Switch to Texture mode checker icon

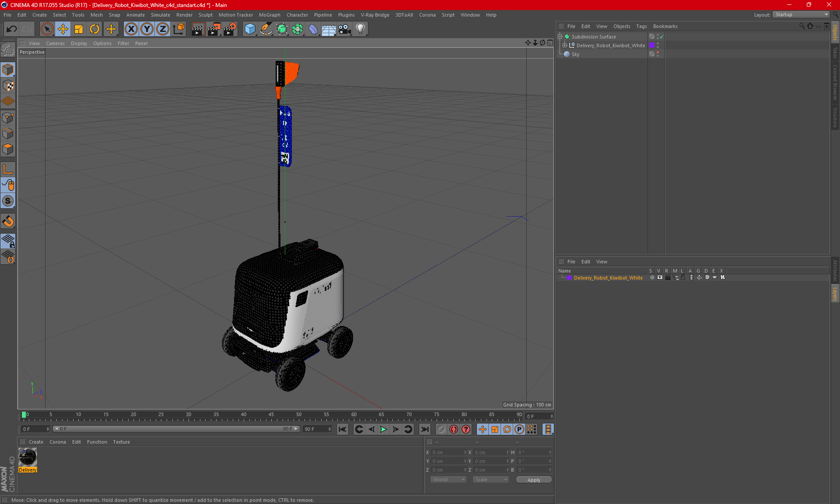point(8,86)
